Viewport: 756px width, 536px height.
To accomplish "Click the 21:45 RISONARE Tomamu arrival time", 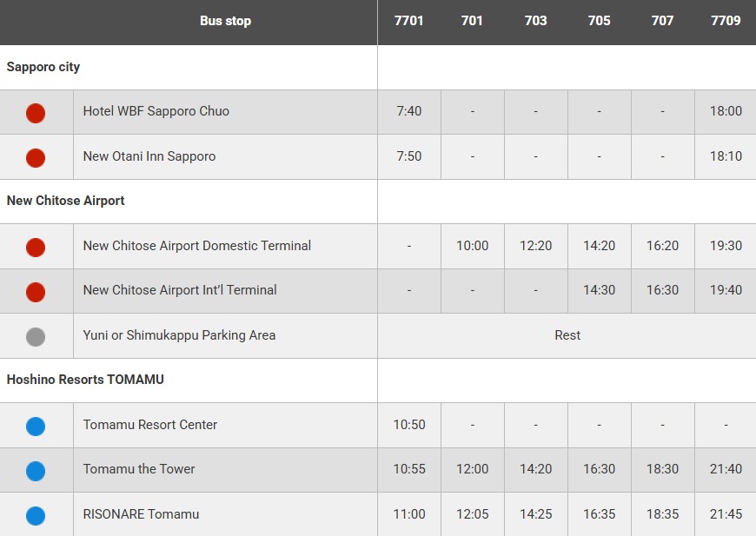I will [x=726, y=514].
